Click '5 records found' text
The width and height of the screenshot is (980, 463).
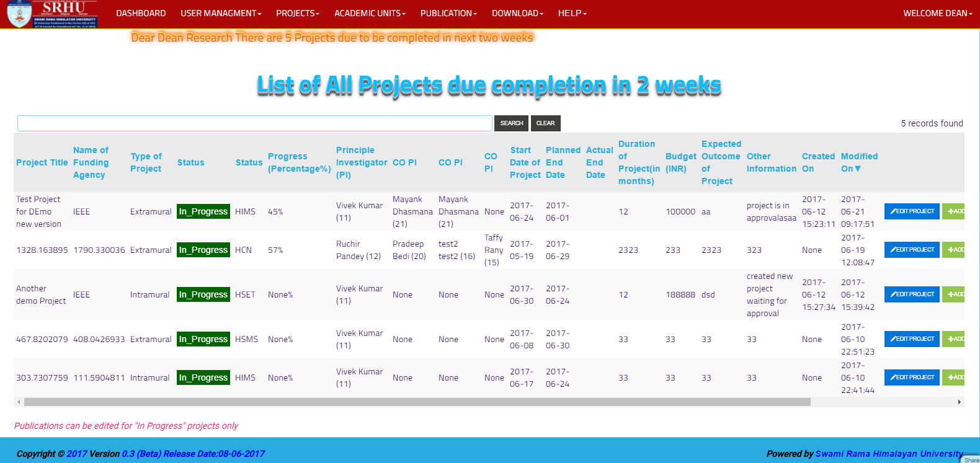932,123
